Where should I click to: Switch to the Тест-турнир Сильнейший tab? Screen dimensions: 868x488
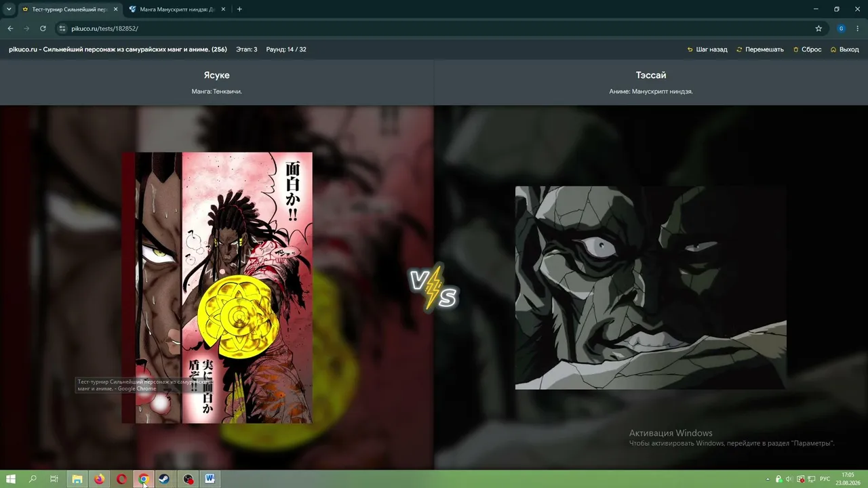tap(69, 9)
